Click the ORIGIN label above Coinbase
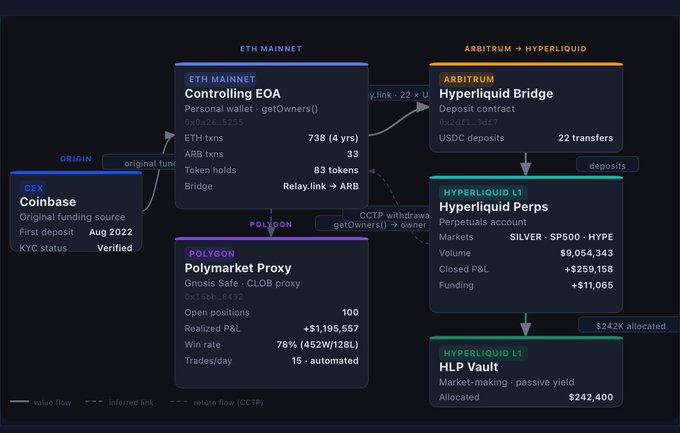This screenshot has height=433, width=680. tap(76, 159)
